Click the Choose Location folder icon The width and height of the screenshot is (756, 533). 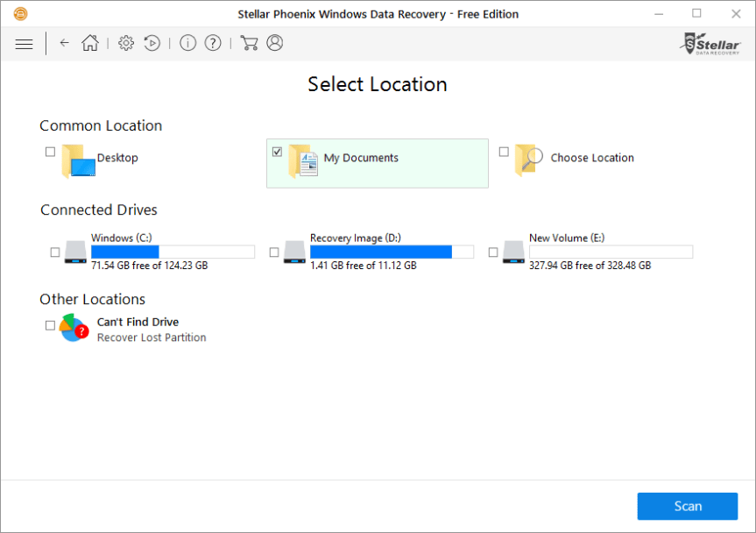pyautogui.click(x=528, y=161)
